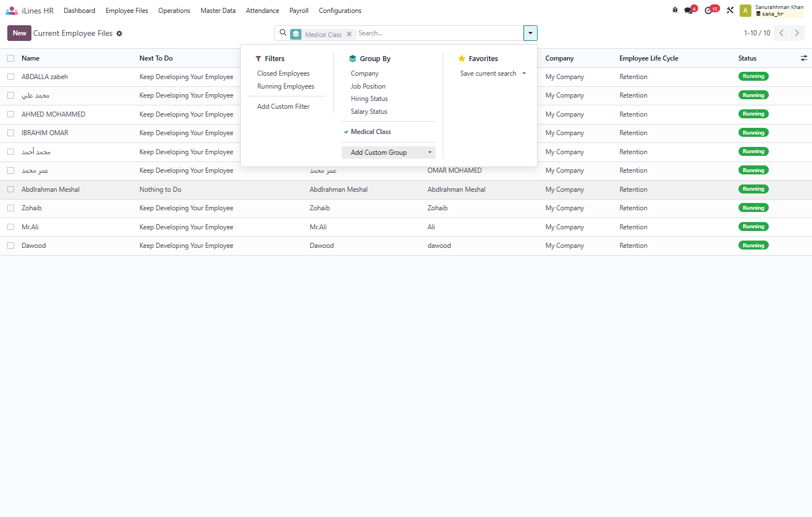812x517 pixels.
Task: Check the IBRAHIM OMAR row checkbox
Action: click(11, 133)
